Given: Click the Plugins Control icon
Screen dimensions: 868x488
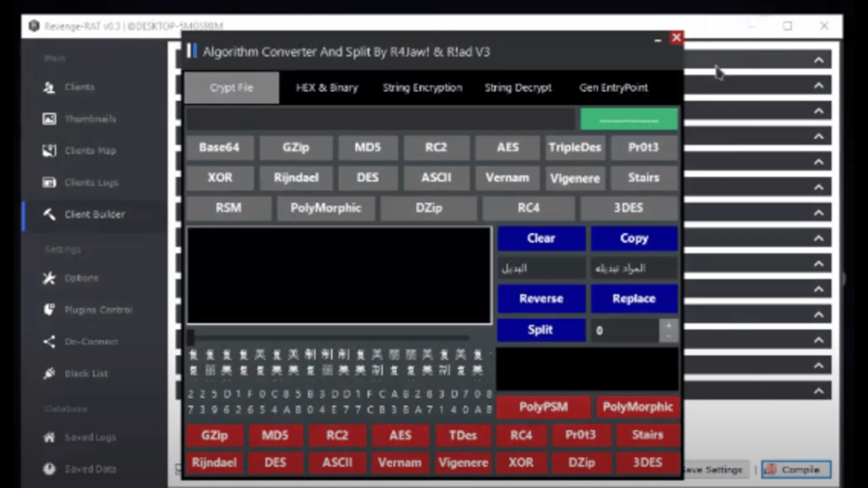Looking at the screenshot, I should click(49, 310).
